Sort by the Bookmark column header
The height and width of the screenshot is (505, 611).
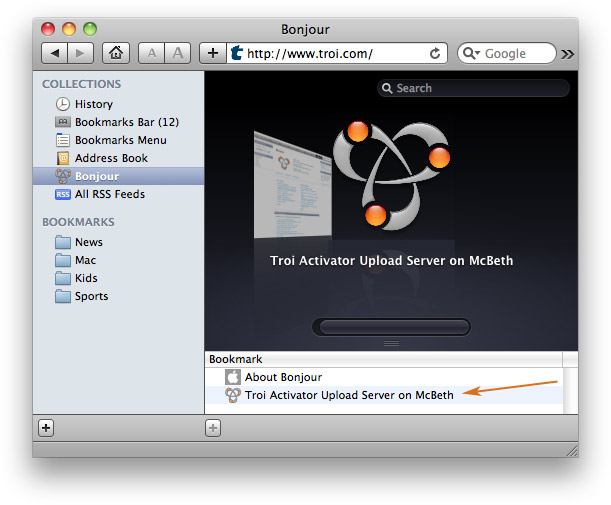[383, 359]
